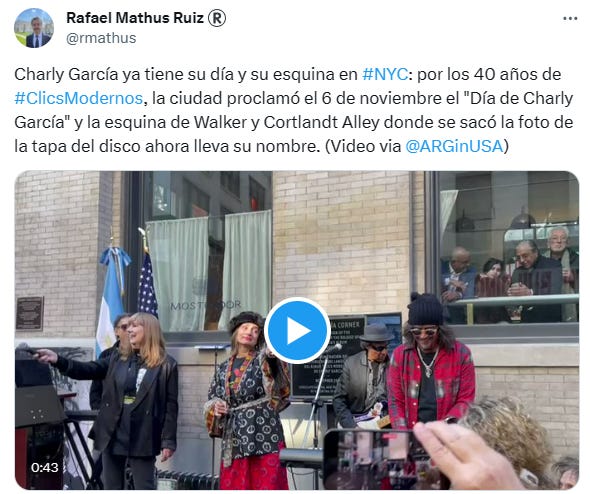This screenshot has width=590, height=494.
Task: Click the ® badge beside the name
Action: tap(217, 18)
